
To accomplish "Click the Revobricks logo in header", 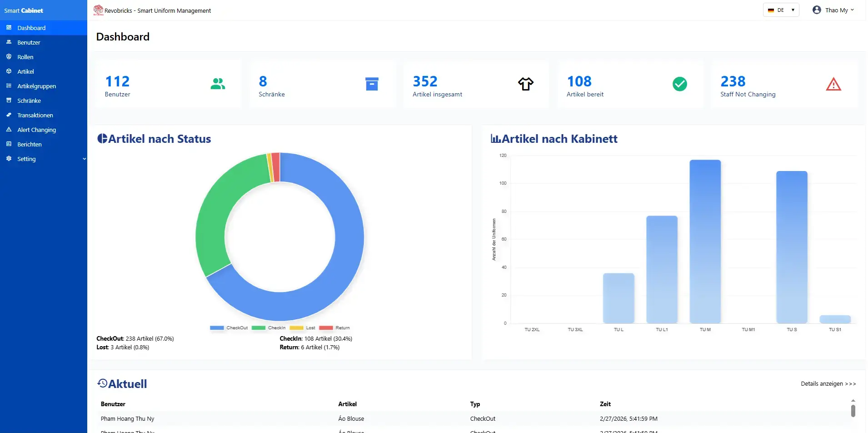I will 98,10.
